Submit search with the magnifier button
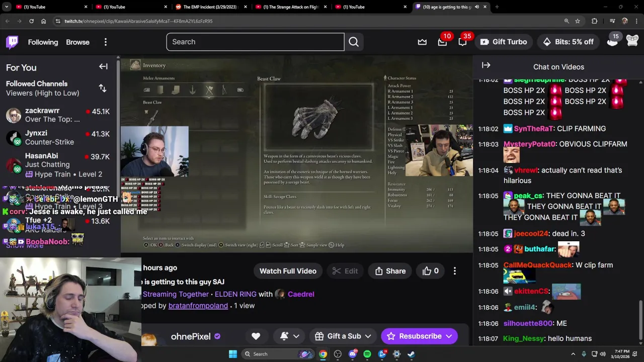644x362 pixels. point(354,42)
